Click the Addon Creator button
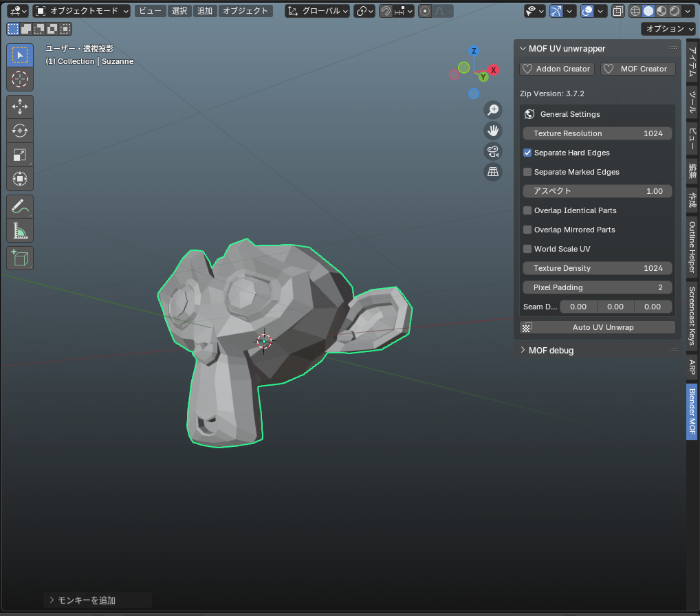700x616 pixels. click(557, 69)
